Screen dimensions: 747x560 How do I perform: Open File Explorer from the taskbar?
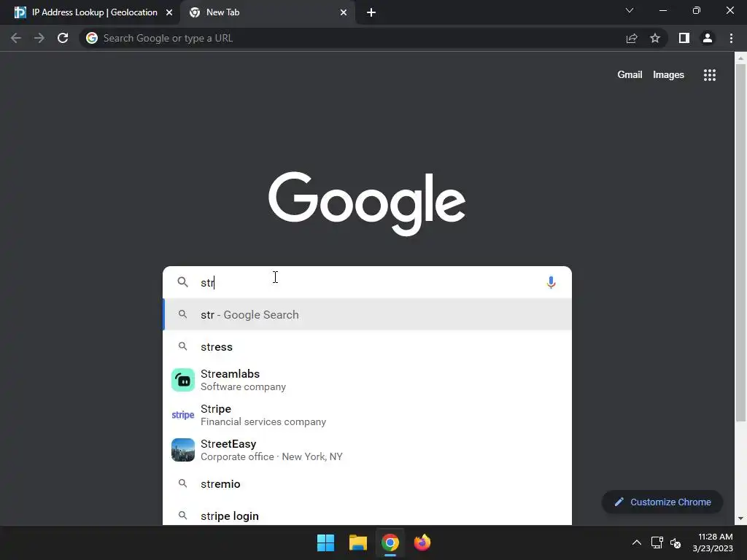pos(357,542)
